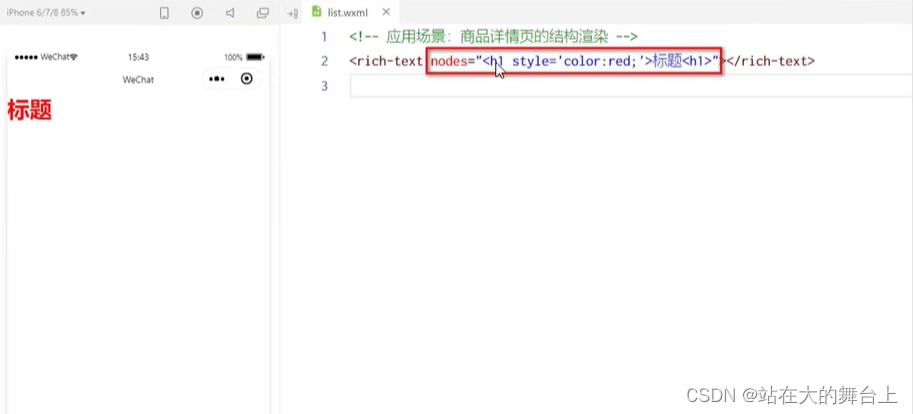
Task: Click the 100% battery percentage text
Action: click(x=233, y=58)
